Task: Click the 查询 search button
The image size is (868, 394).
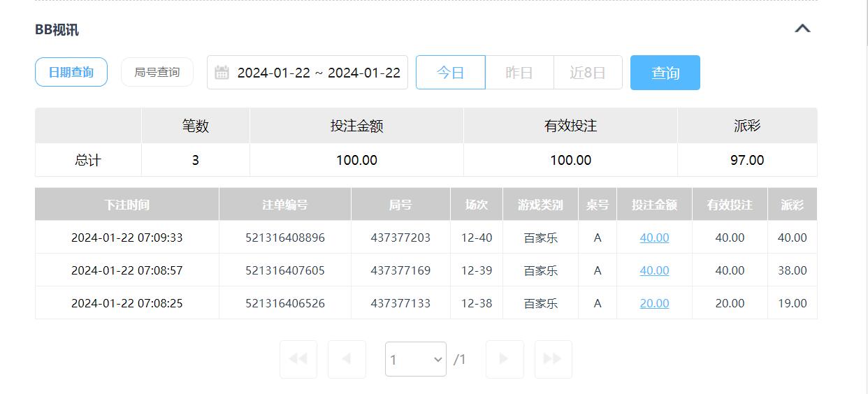Action: [665, 73]
